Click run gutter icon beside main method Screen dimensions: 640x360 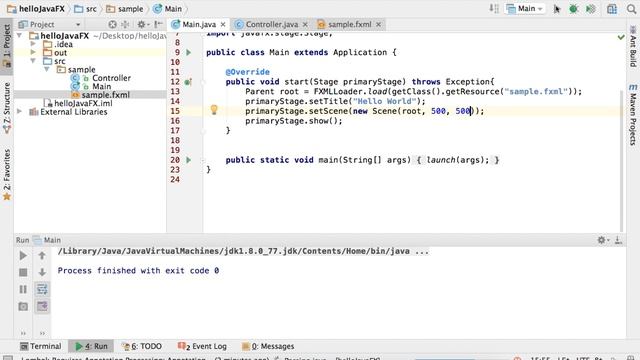pyautogui.click(x=189, y=160)
